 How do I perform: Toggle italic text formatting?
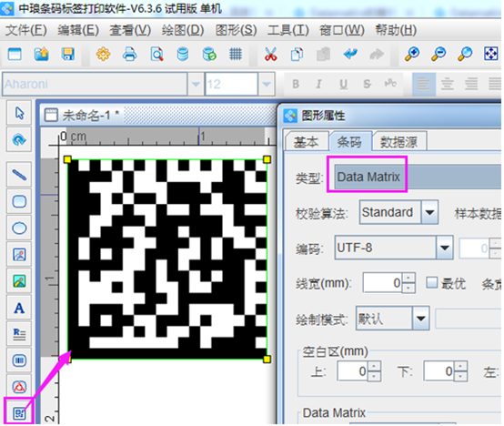pyautogui.click(x=318, y=85)
